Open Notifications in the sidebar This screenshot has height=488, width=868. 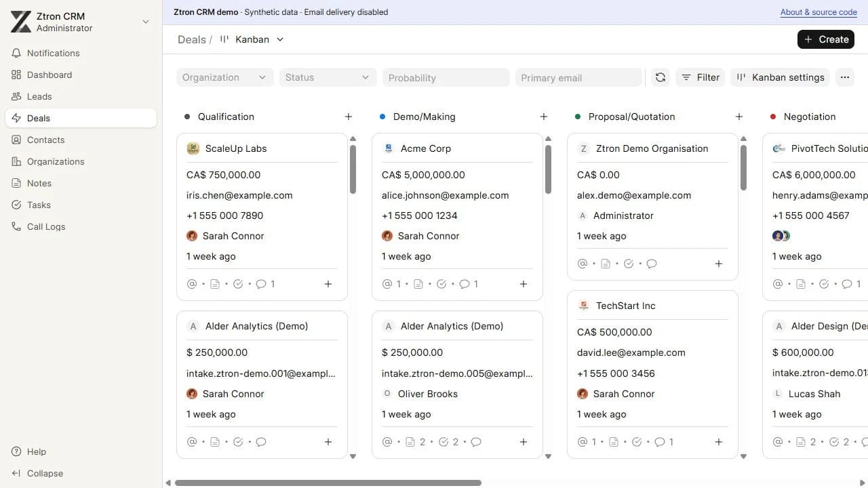tap(81, 53)
